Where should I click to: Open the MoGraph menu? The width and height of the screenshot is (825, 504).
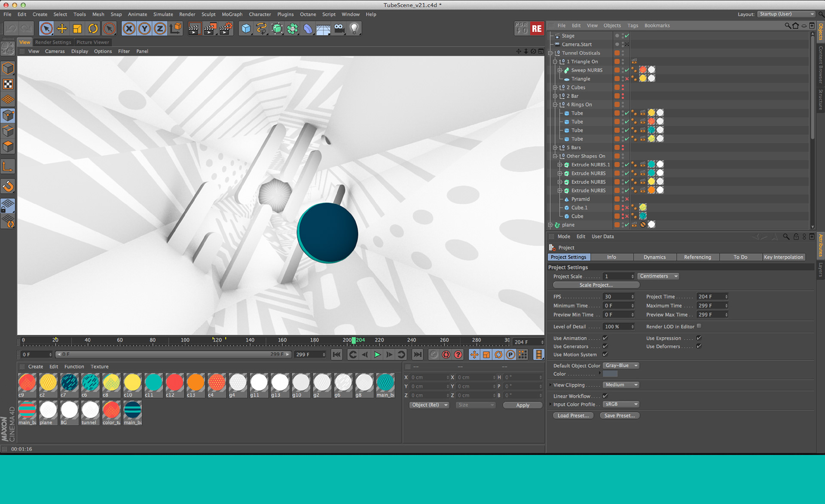pyautogui.click(x=232, y=14)
